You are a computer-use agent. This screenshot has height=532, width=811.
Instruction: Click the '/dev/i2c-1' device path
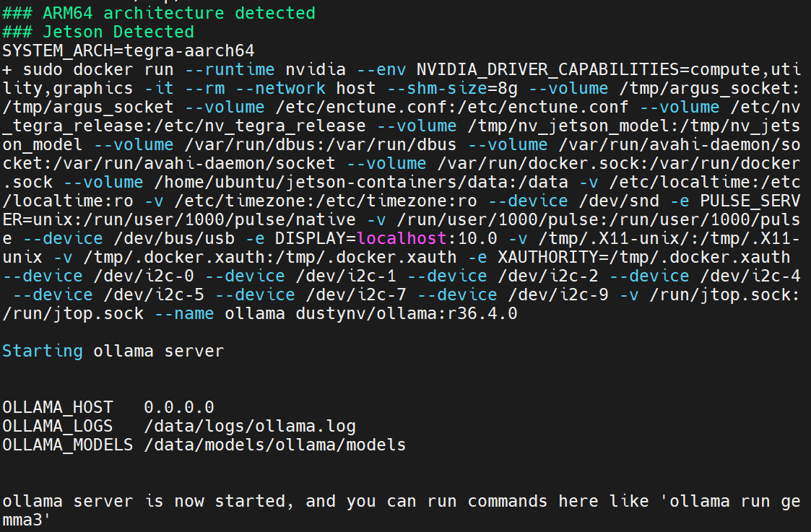(x=346, y=276)
